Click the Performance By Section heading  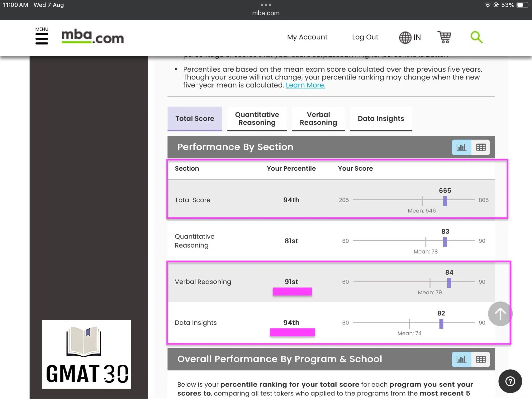pyautogui.click(x=235, y=147)
